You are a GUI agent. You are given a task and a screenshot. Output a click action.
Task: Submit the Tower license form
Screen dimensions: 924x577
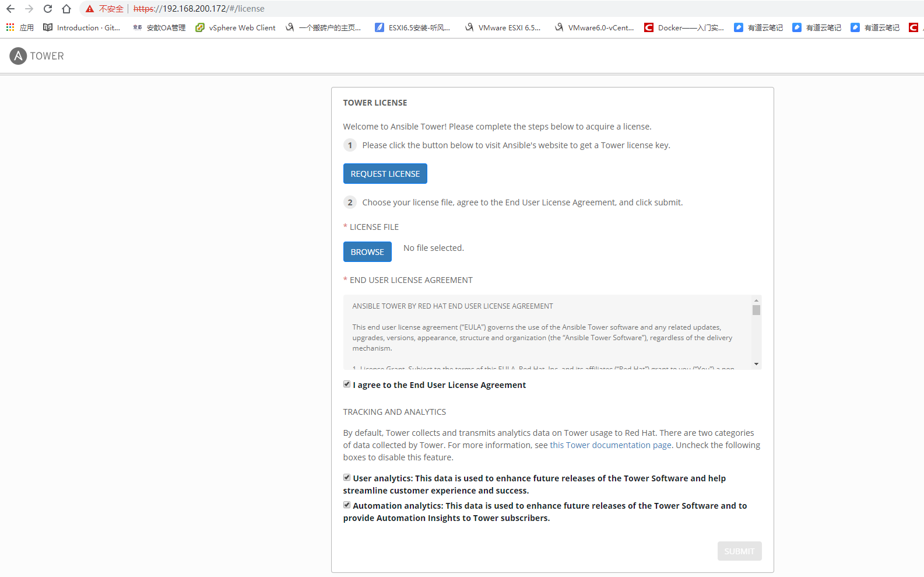click(x=739, y=551)
